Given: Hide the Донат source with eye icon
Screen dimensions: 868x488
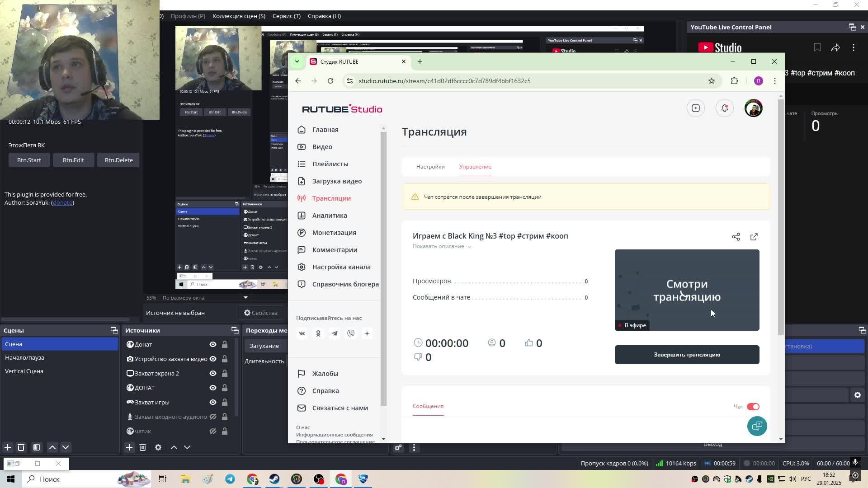Looking at the screenshot, I should click(x=212, y=344).
